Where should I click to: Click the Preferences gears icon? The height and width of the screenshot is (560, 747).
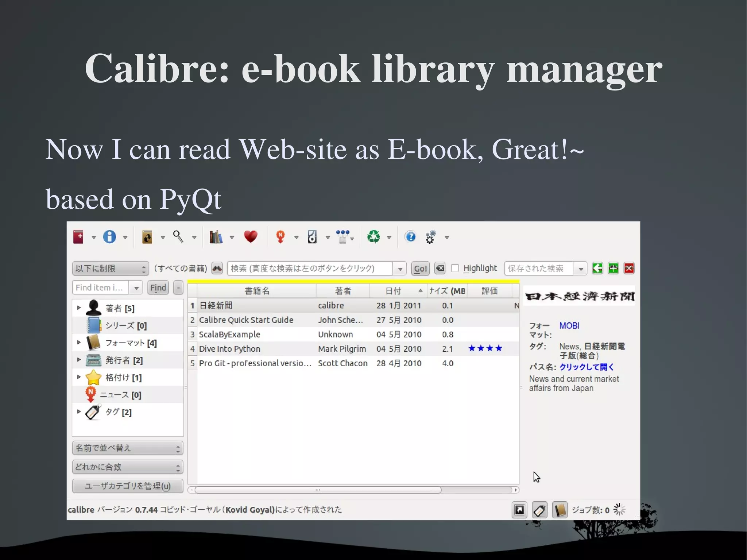coord(431,237)
